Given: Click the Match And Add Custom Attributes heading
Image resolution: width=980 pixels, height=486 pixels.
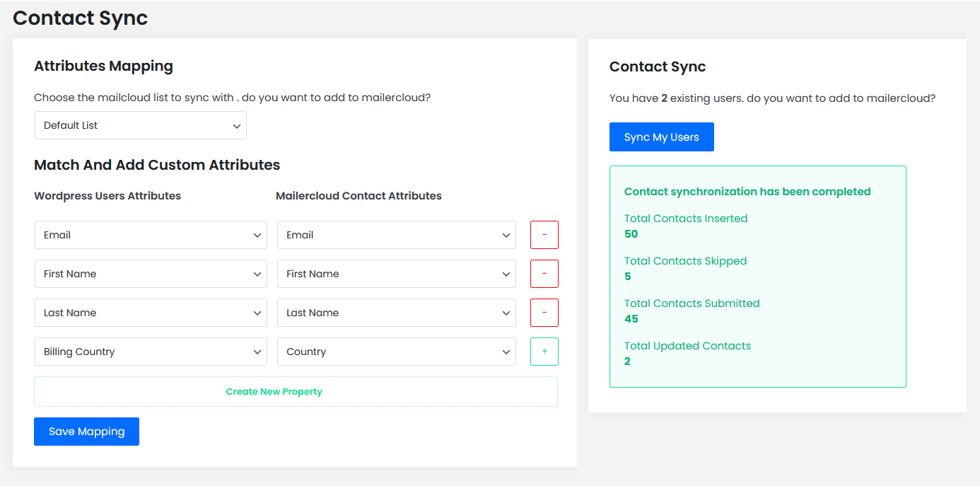Looking at the screenshot, I should click(157, 165).
